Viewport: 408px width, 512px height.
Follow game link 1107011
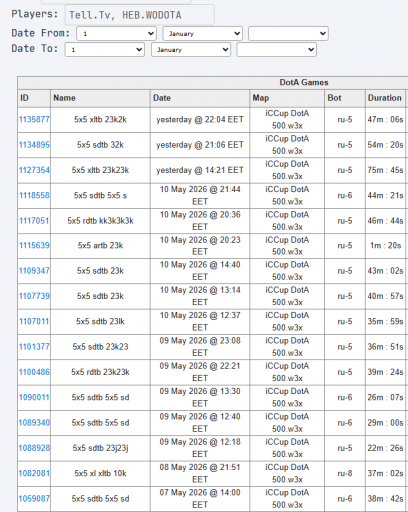34,321
